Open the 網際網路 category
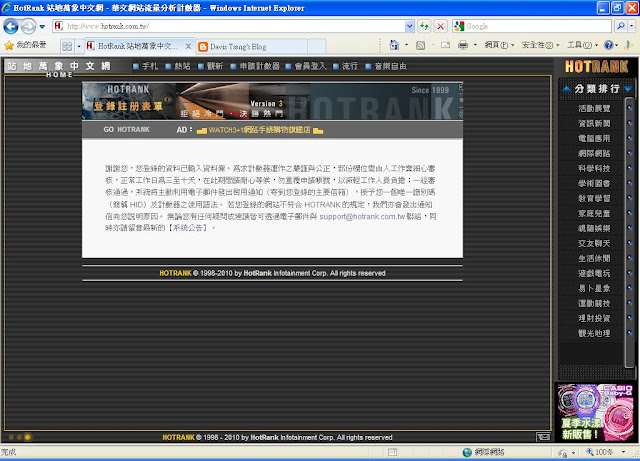This screenshot has height=461, width=640. point(594,154)
